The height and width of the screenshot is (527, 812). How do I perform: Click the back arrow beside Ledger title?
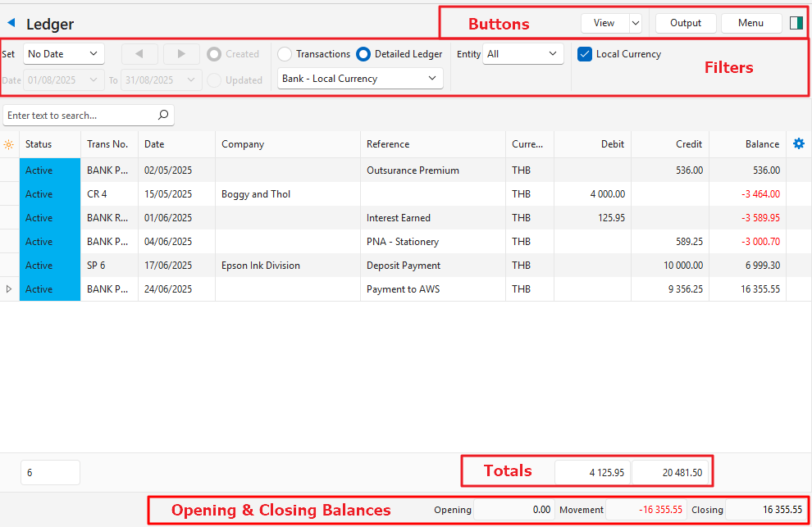point(11,23)
